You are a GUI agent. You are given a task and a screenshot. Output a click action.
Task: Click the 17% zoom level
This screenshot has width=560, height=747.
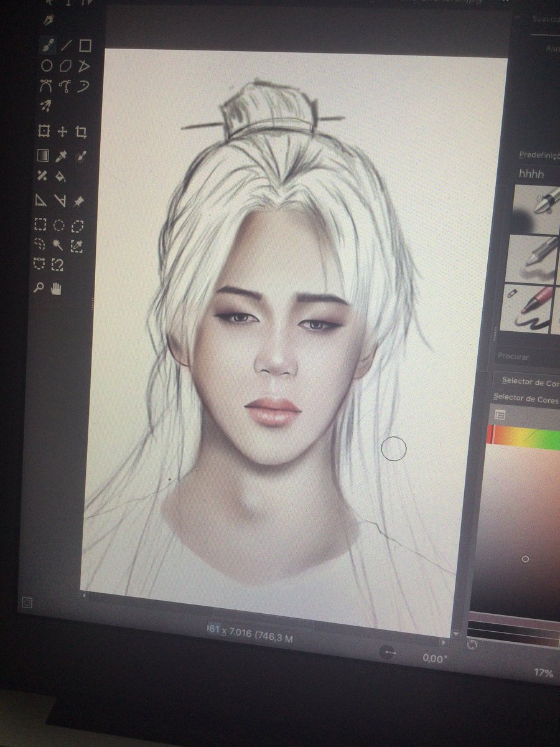[543, 673]
